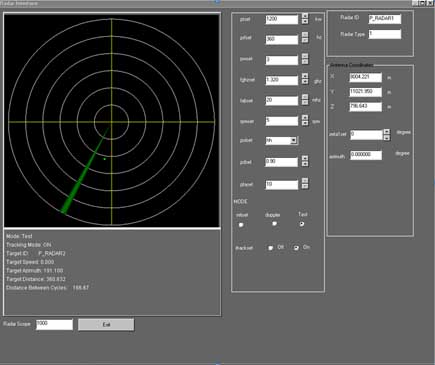Image resolution: width=435 pixels, height=365 pixels.
Task: Click the Z coordinate input field
Action: (x=366, y=107)
